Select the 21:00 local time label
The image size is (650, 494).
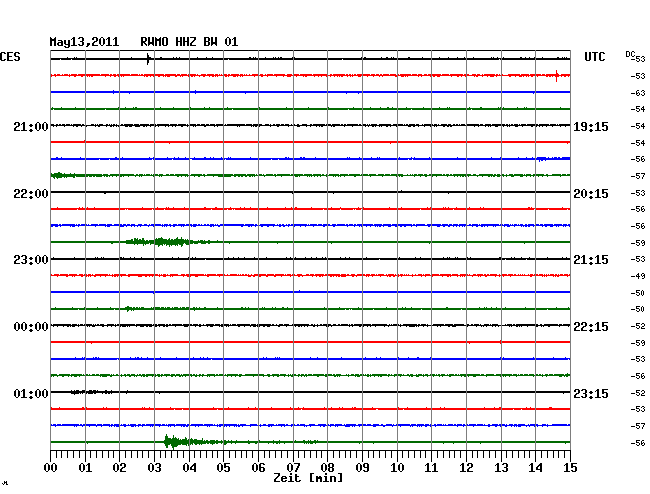[31, 126]
